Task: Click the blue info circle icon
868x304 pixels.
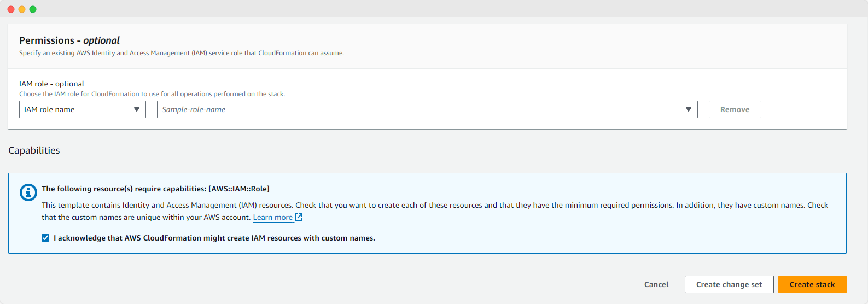Action: coord(28,192)
